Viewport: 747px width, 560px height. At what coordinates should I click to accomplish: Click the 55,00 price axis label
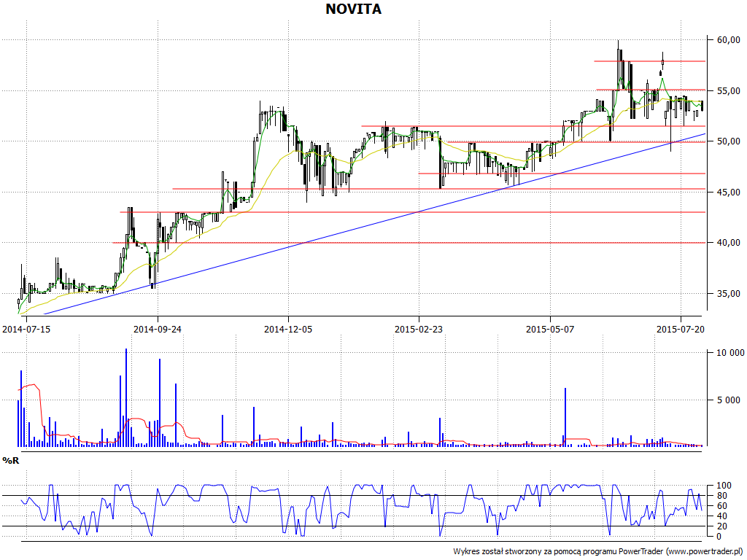729,90
